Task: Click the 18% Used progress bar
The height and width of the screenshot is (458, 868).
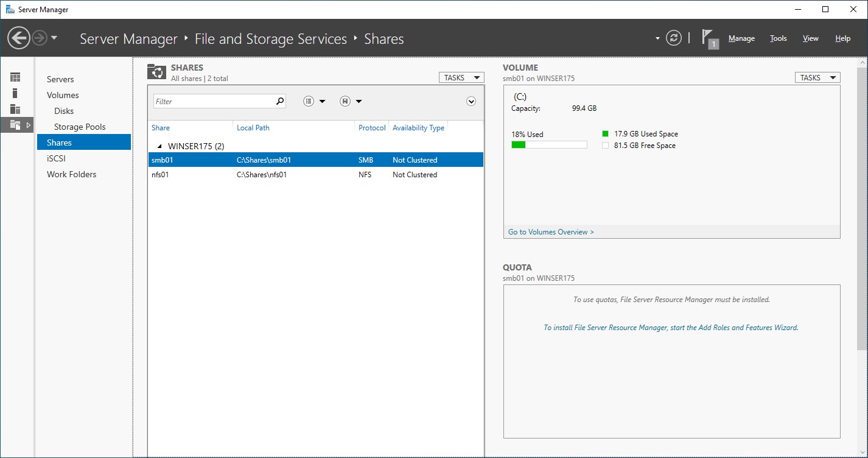Action: (549, 145)
